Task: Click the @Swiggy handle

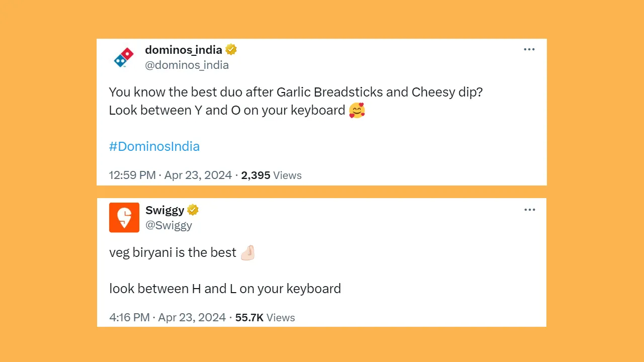Action: 169,225
